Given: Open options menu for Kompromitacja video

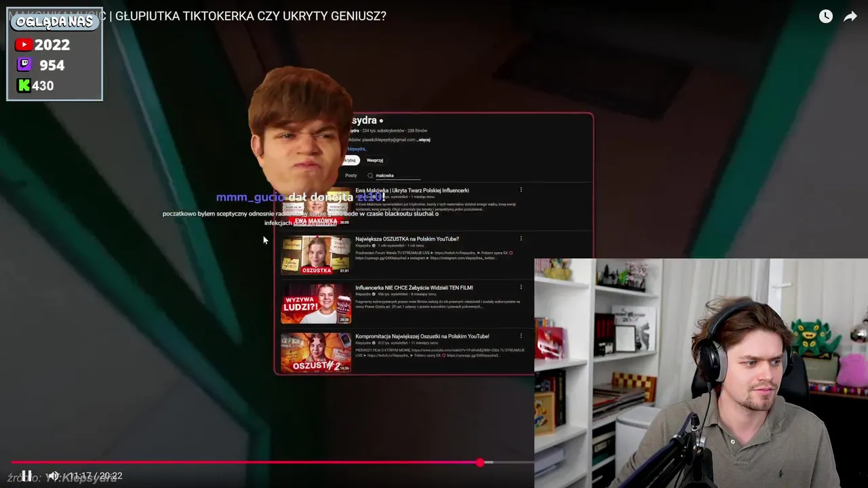Looking at the screenshot, I should pyautogui.click(x=521, y=335).
